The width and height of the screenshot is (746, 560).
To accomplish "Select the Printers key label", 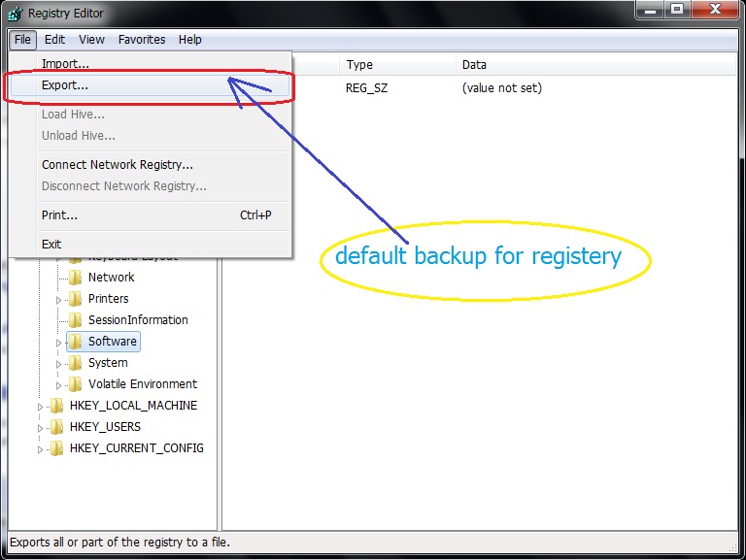I will (x=109, y=299).
